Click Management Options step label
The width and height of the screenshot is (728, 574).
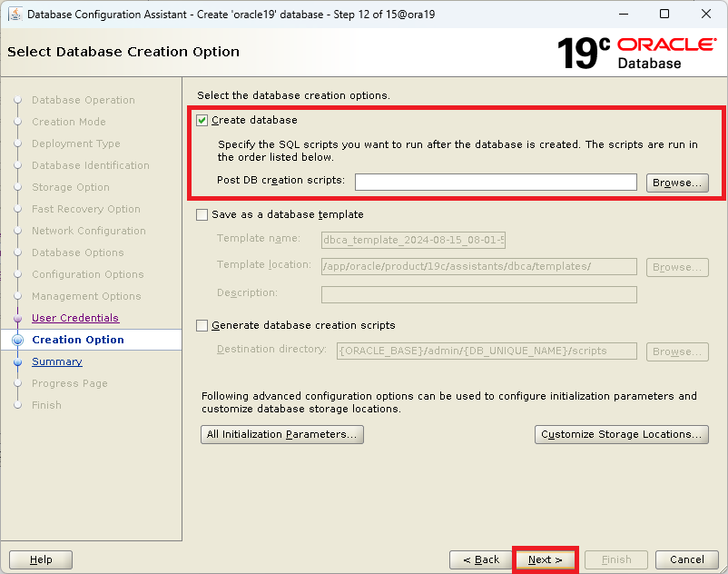click(86, 296)
